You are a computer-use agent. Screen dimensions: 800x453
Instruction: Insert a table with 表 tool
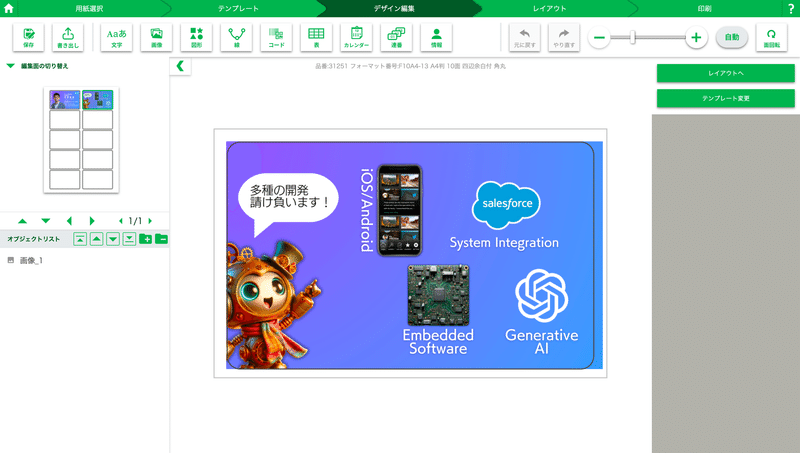pos(316,37)
